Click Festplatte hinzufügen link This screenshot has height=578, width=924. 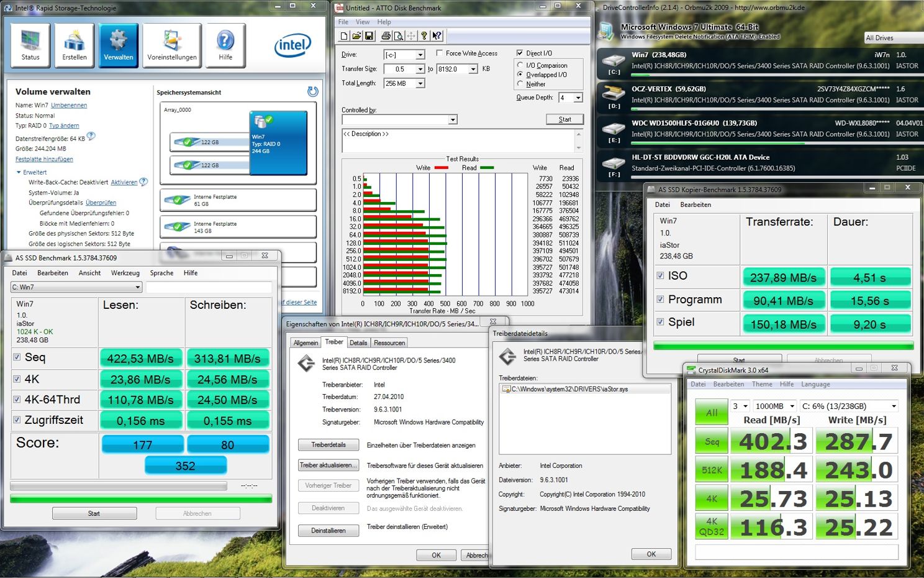pos(44,159)
